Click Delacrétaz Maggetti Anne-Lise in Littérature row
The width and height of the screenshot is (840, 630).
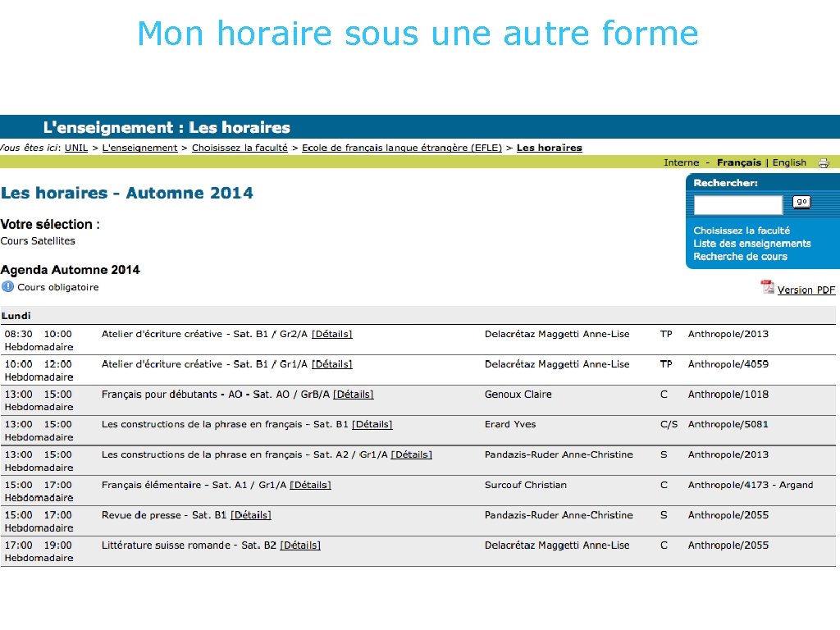tap(557, 546)
